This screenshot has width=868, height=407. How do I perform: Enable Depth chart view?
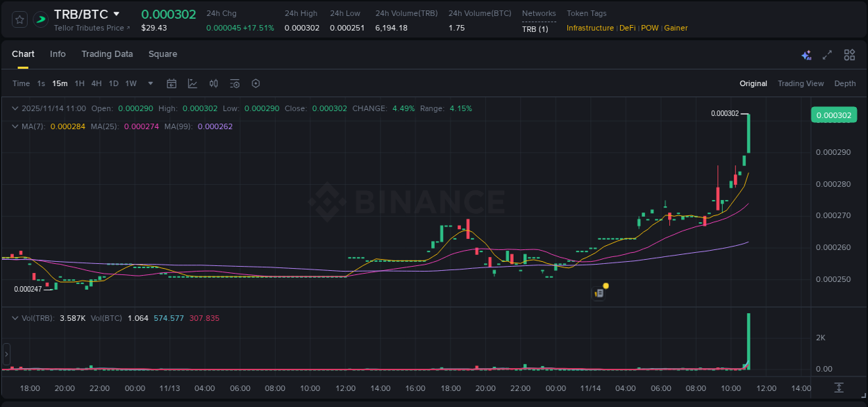tap(844, 83)
